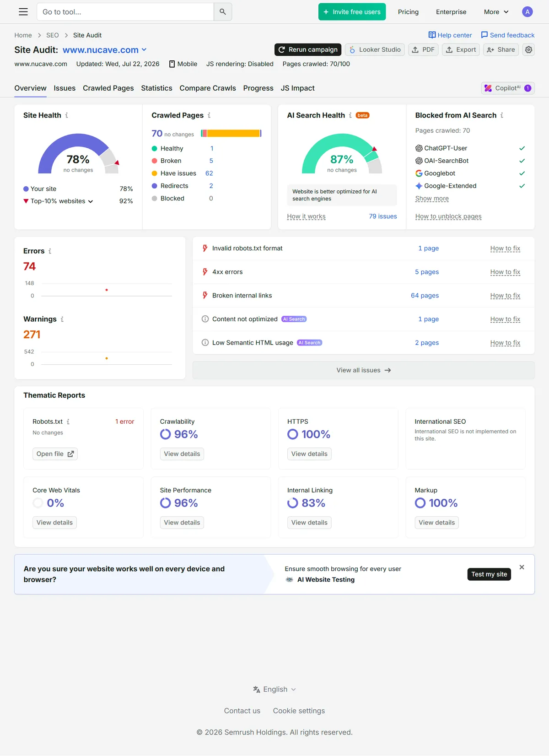Image resolution: width=549 pixels, height=756 pixels.
Task: Export the report as PDF
Action: (x=423, y=49)
